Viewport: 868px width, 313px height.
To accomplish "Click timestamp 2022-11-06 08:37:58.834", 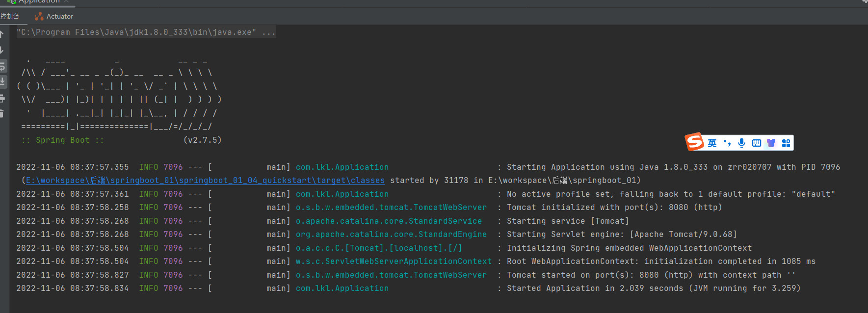I will point(73,288).
